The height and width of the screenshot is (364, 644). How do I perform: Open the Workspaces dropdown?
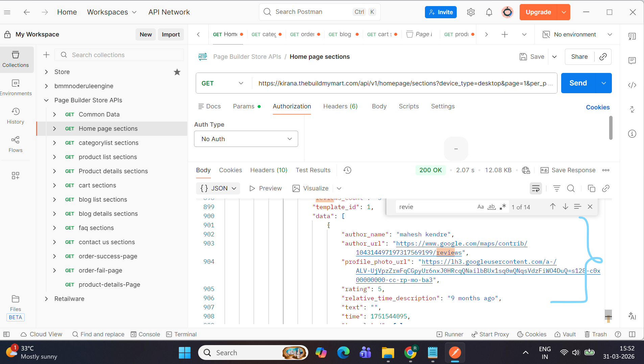click(112, 12)
